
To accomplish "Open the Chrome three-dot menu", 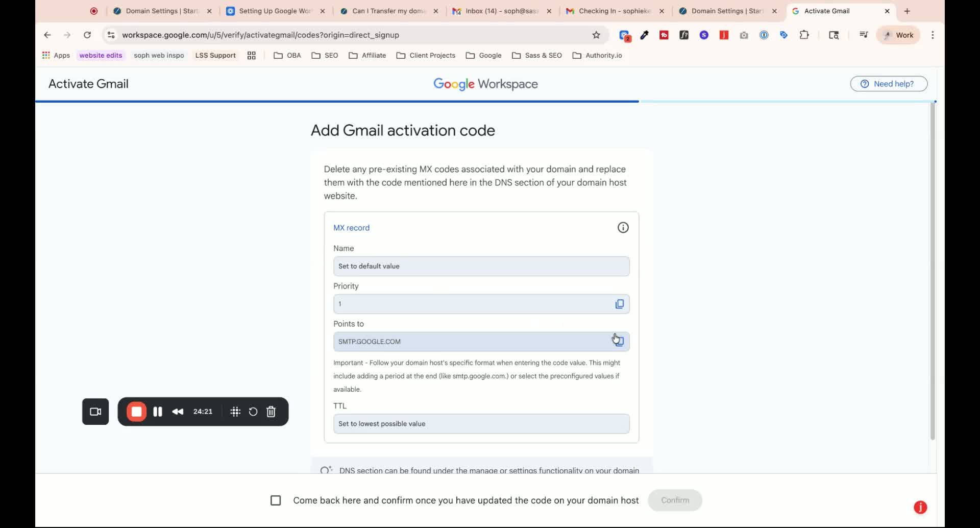I will [933, 35].
